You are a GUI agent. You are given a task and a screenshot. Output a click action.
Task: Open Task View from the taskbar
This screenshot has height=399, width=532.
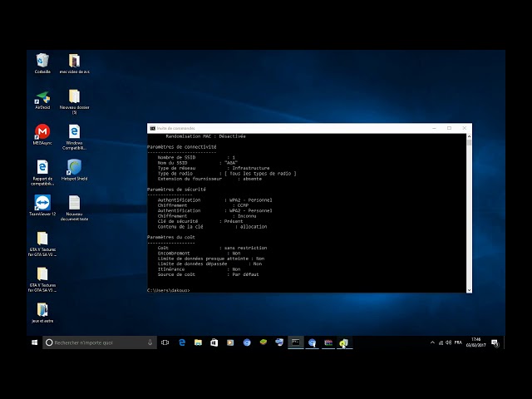pyautogui.click(x=165, y=342)
